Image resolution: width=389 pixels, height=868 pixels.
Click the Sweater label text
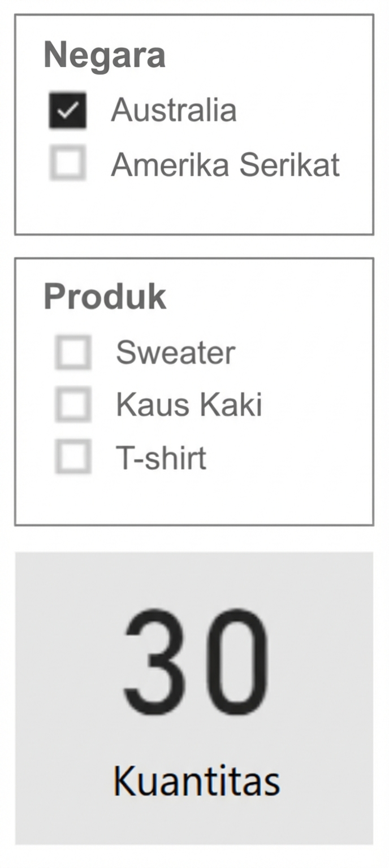tap(175, 351)
